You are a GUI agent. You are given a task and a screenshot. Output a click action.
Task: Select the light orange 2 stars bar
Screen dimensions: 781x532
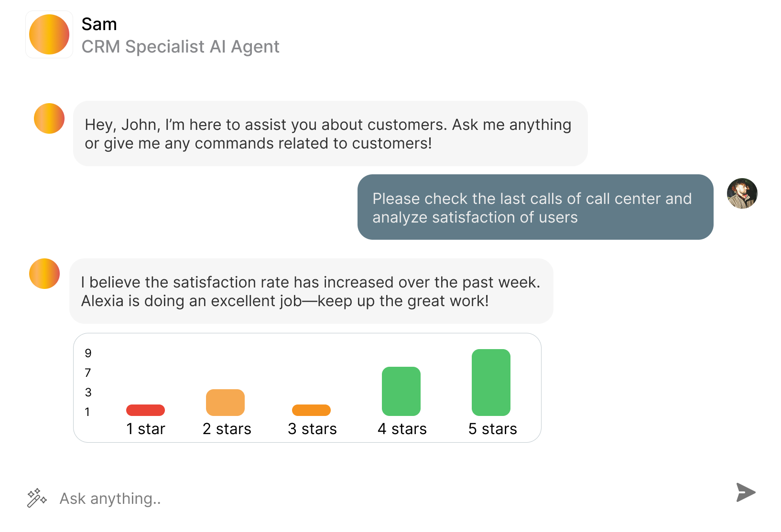tap(225, 403)
